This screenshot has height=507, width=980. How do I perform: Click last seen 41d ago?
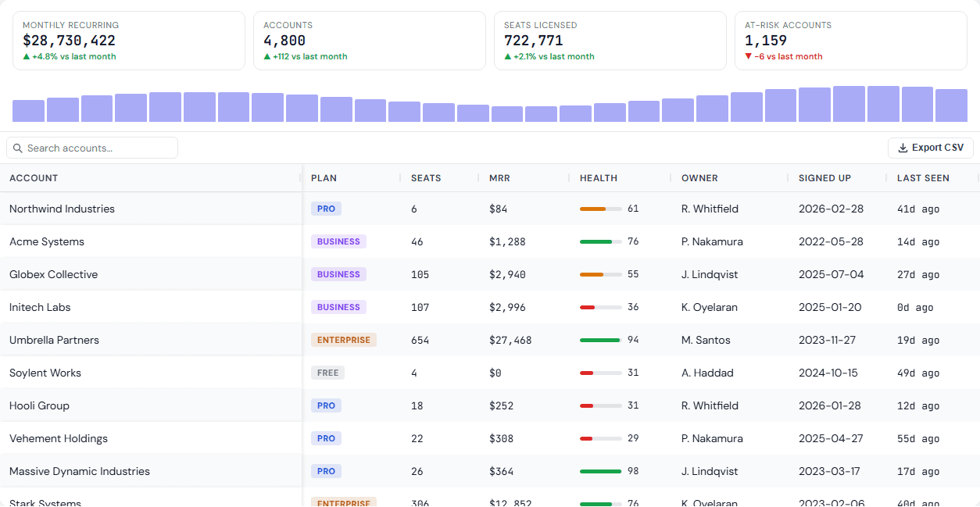point(918,209)
